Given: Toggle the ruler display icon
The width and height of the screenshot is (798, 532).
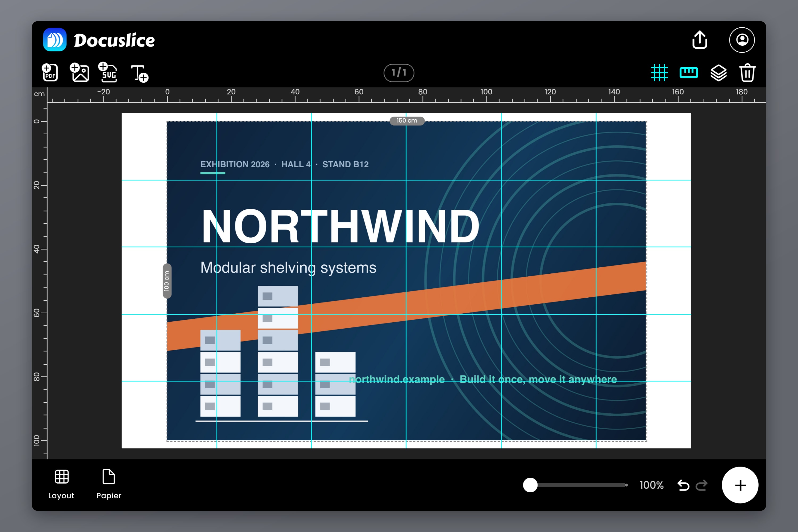Looking at the screenshot, I should (689, 73).
